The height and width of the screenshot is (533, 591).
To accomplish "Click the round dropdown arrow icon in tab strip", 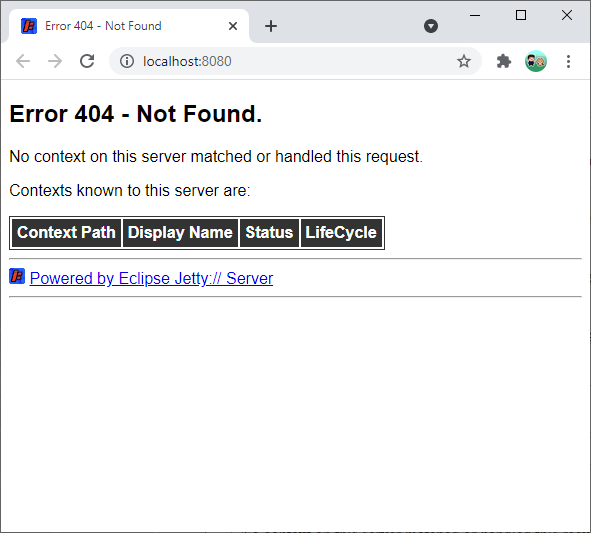I will 431,26.
